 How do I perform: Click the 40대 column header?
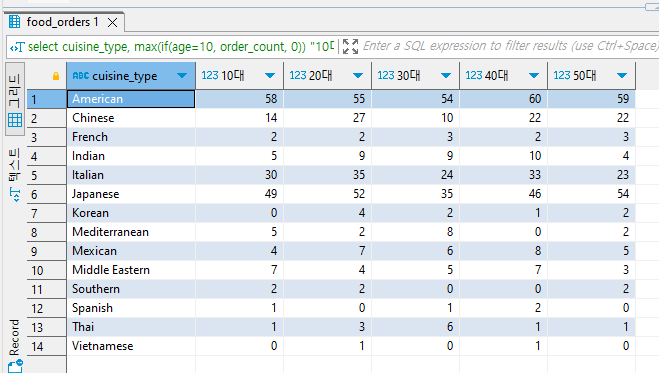point(503,76)
